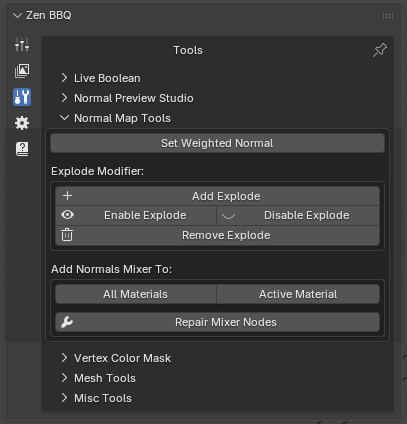Pin the Tools panel
Screen dimensions: 407x424
[x=380, y=50]
